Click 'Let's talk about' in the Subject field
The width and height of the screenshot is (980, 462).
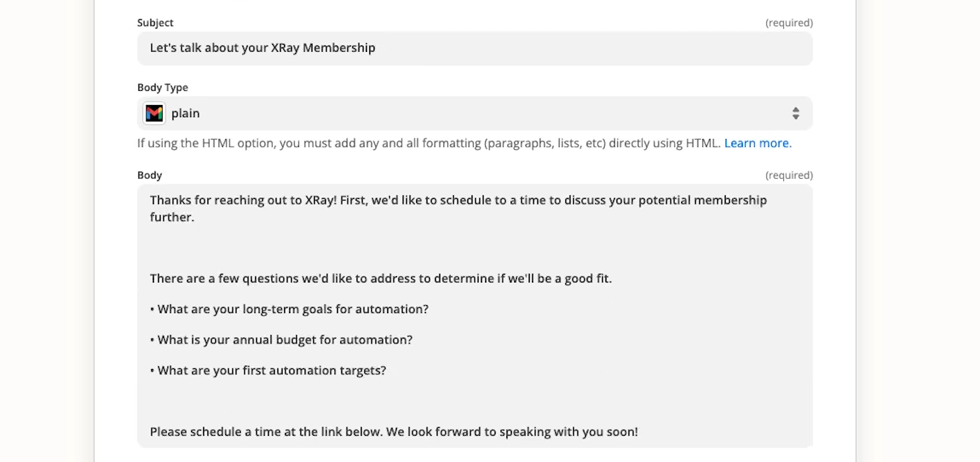(208, 48)
